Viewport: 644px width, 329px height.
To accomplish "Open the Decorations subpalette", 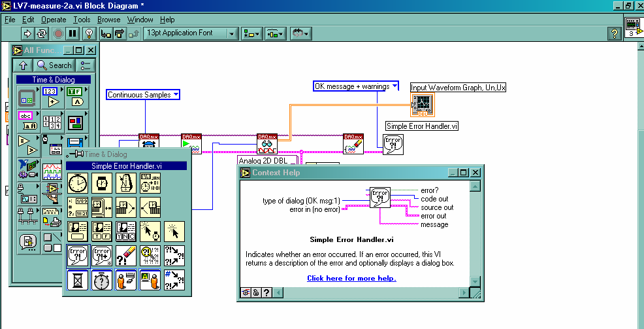I will (x=52, y=242).
